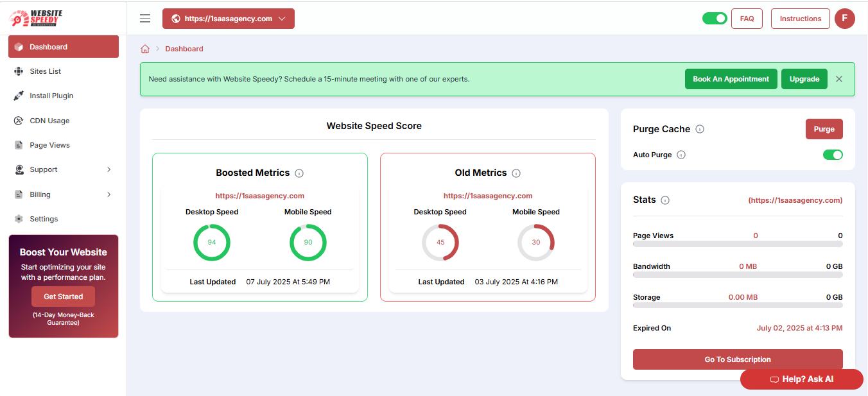Click Get Started in promo card
Screen dimensions: 868x396
pyautogui.click(x=63, y=297)
